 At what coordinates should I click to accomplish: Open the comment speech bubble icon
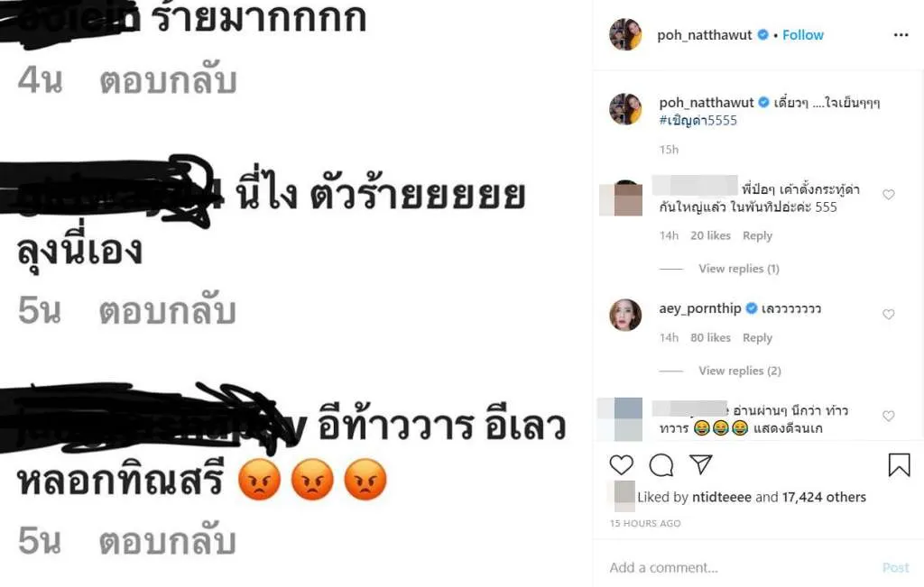click(661, 465)
